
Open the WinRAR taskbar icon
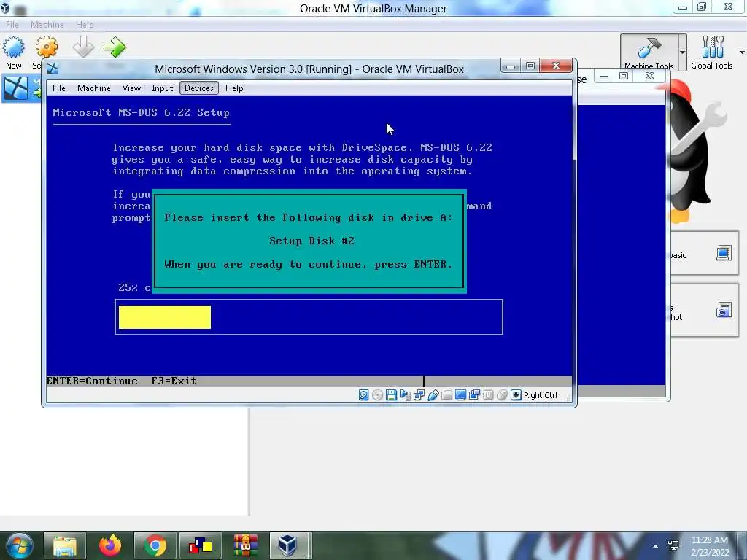pyautogui.click(x=246, y=545)
